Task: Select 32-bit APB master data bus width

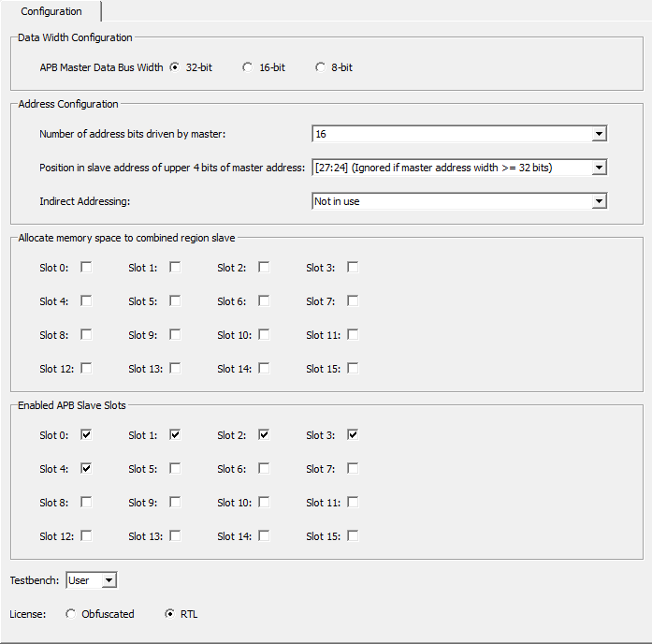Action: pyautogui.click(x=175, y=67)
